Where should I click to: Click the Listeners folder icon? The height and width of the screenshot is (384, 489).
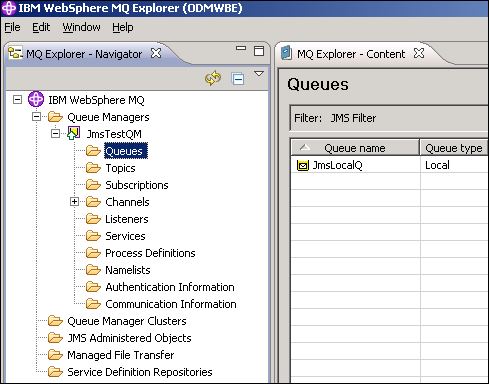point(93,219)
